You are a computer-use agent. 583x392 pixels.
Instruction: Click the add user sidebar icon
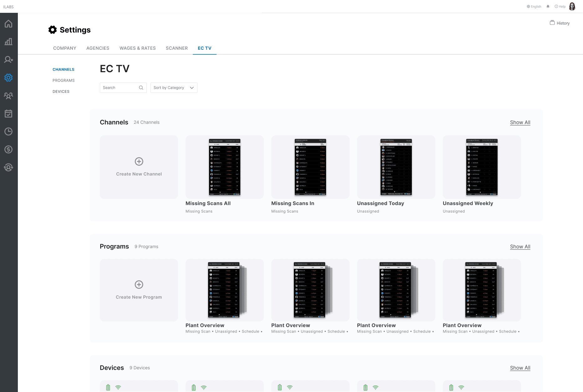point(8,59)
